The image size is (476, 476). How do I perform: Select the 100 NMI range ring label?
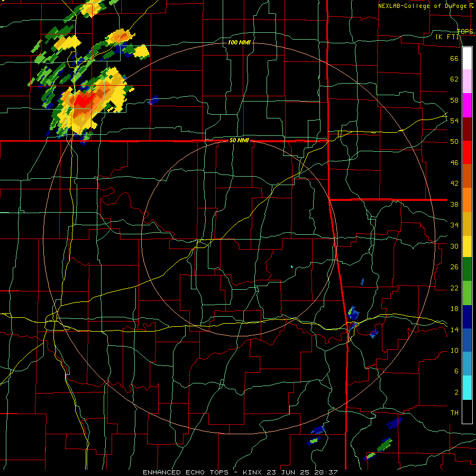pyautogui.click(x=239, y=42)
